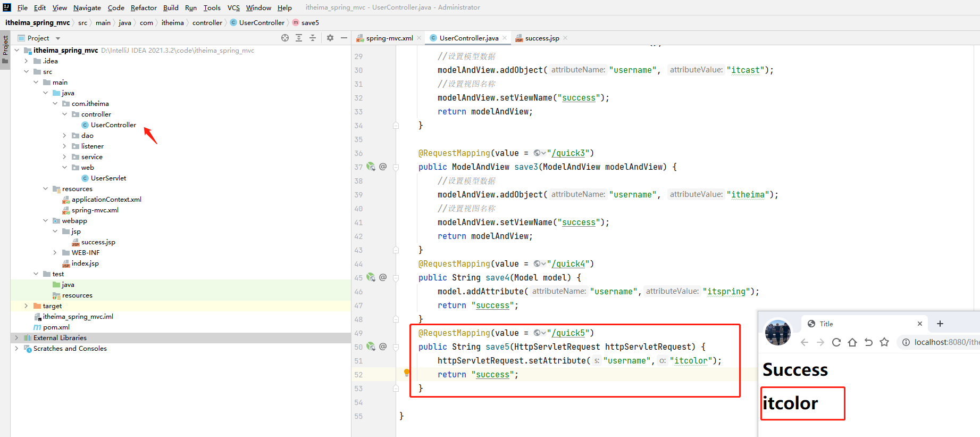Image resolution: width=980 pixels, height=437 pixels.
Task: Close the spring-mvc.xml editor tab
Action: tap(419, 38)
